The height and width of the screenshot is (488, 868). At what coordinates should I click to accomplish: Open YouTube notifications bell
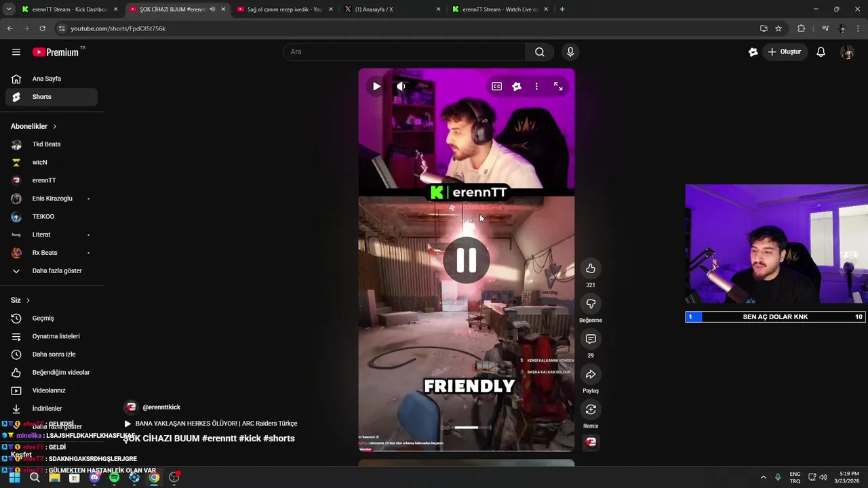(x=821, y=52)
